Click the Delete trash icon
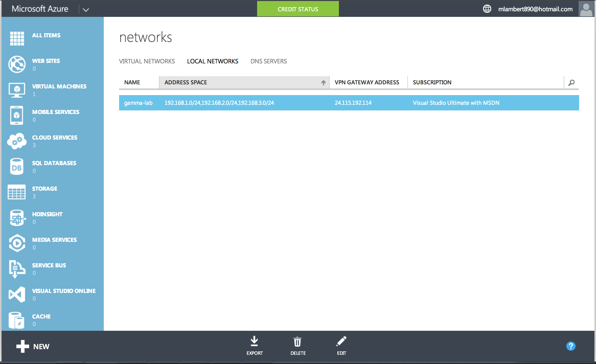The image size is (596, 364). point(297,342)
